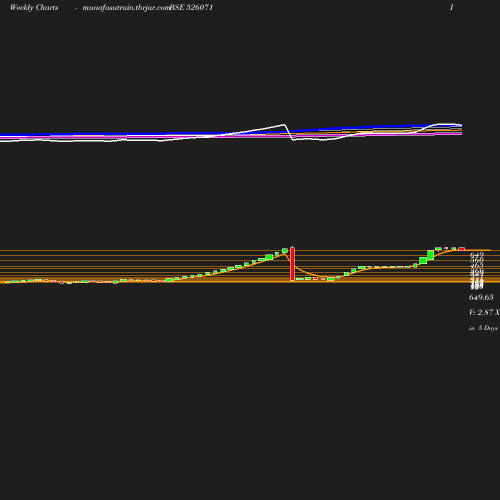This screenshot has width=500, height=500.
Task: Click the "in 5 Days" label
Action: tap(483, 328)
